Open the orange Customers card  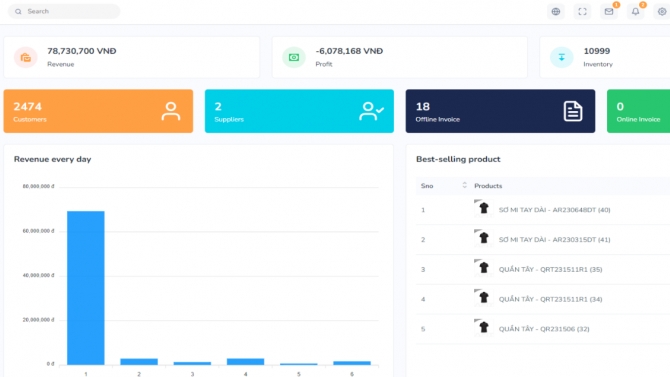click(98, 111)
